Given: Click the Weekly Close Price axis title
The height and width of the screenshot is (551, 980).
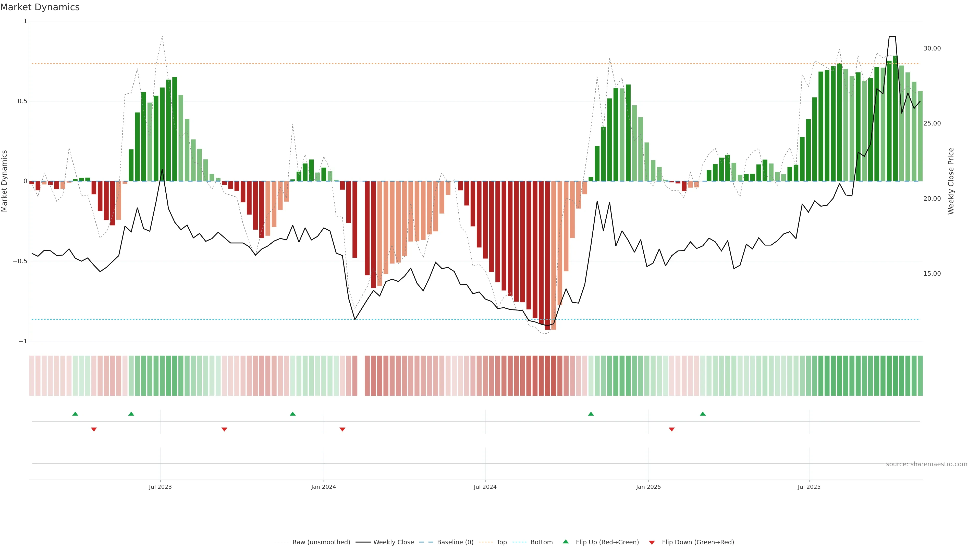Looking at the screenshot, I should [x=951, y=181].
